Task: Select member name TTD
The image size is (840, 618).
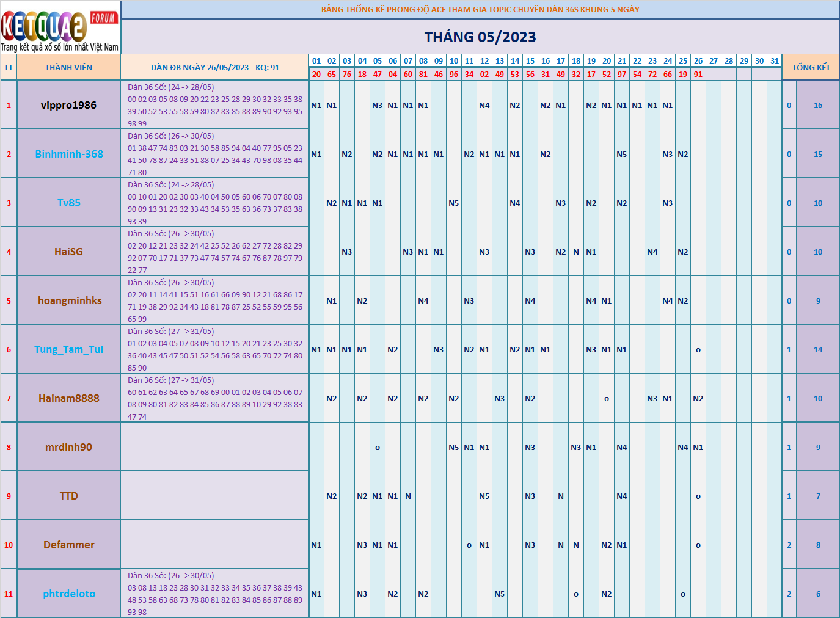Action: [69, 496]
